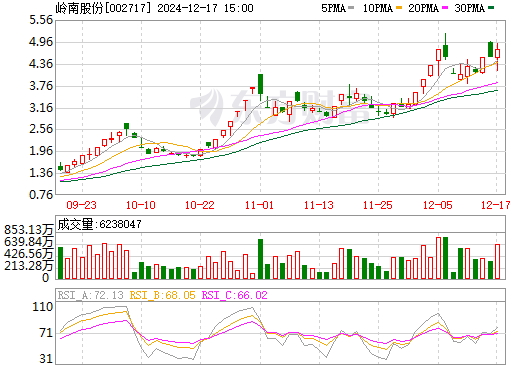Click the tallest green volume bar at 11-01
This screenshot has width=520, height=365.
(x=260, y=259)
